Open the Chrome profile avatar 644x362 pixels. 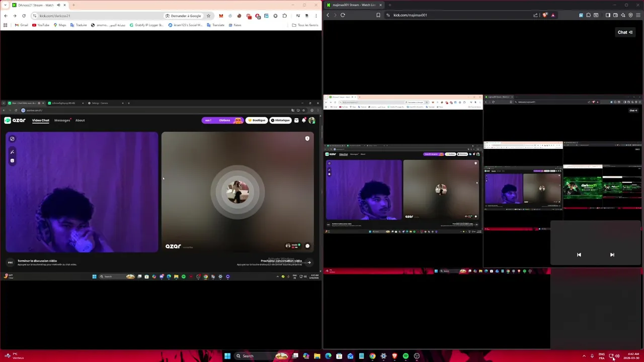tap(307, 16)
